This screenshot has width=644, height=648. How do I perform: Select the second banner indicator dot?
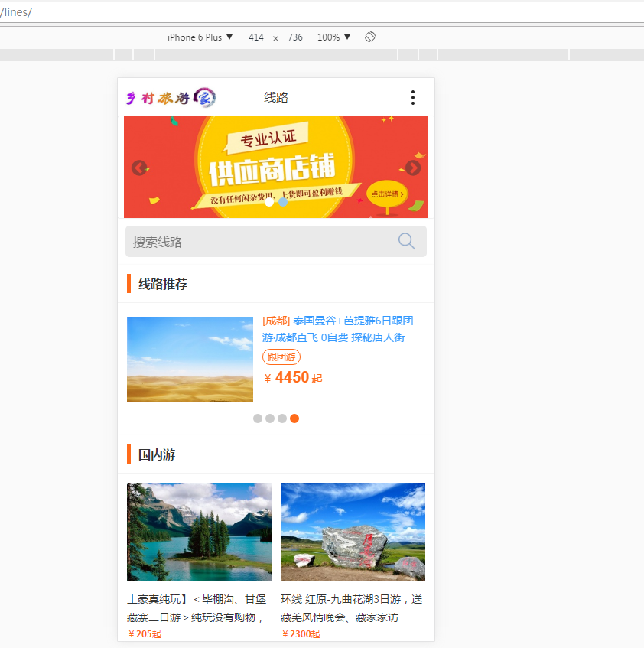click(x=283, y=202)
